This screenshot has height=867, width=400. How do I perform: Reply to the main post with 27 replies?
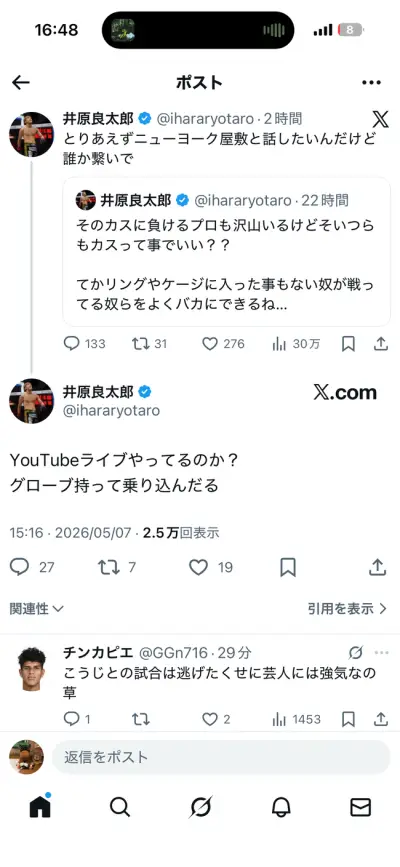pyautogui.click(x=19, y=567)
